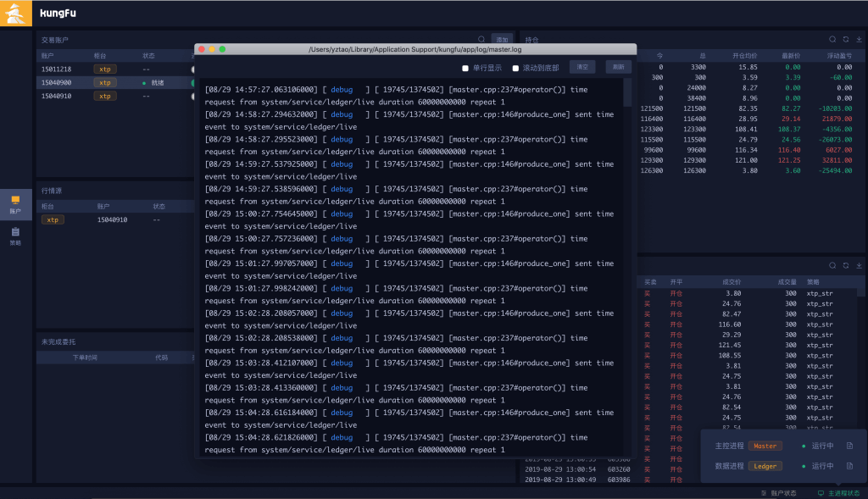Viewport: 868px width, 499px height.
Task: Click latest price cell 82.27
Action: coord(791,108)
